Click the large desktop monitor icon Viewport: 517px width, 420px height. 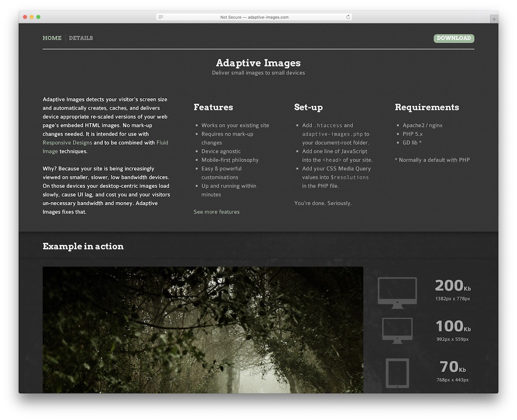pos(397,293)
